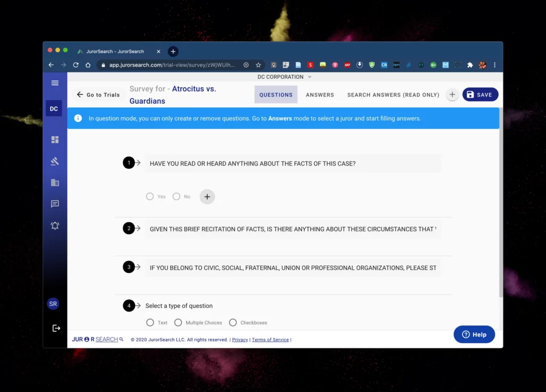Screen dimensions: 546x392
Task: Switch to the ANSWERS tab
Action: tap(320, 95)
